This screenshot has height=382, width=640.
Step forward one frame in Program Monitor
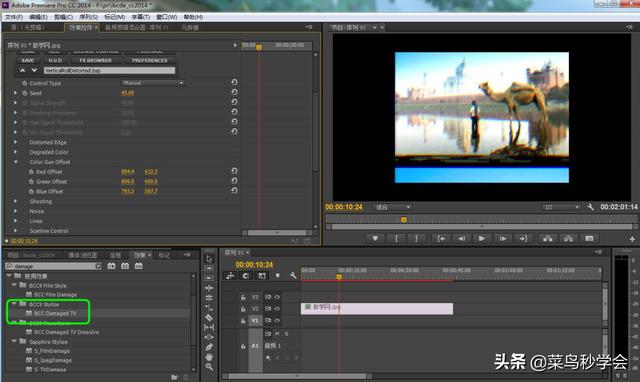pos(503,238)
